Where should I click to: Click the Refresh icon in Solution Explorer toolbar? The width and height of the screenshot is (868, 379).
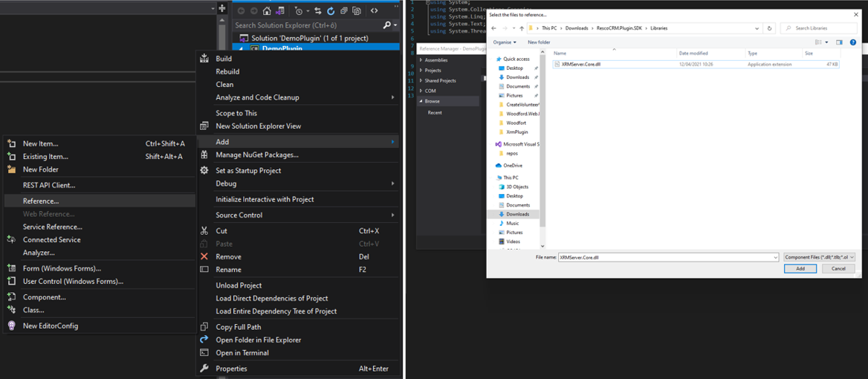tap(331, 11)
